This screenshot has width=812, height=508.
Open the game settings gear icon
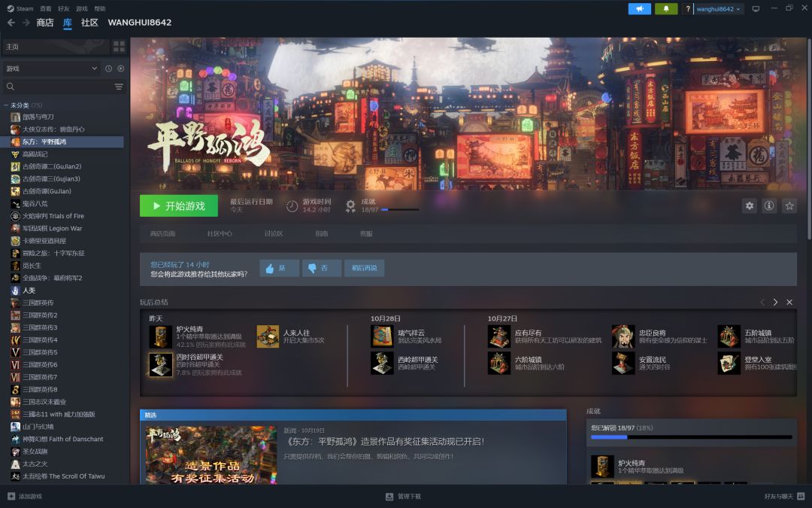tap(750, 205)
